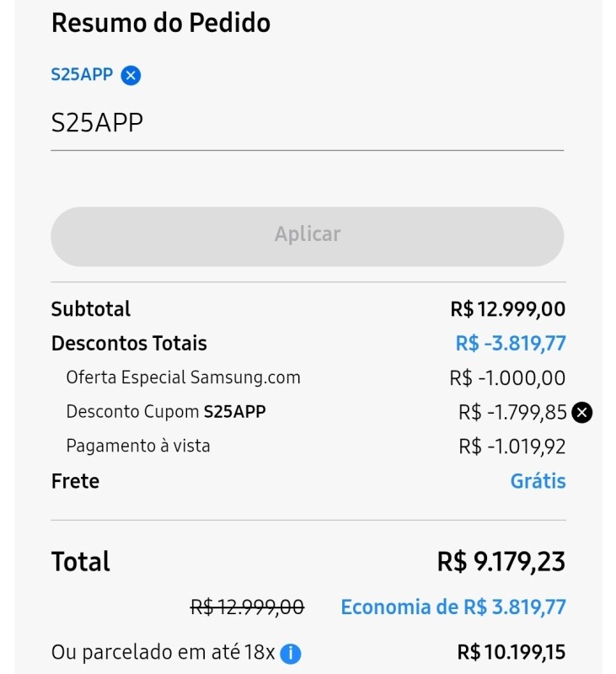The width and height of the screenshot is (616, 674).
Task: Click the Economia de R$ 3.819,77 text
Action: click(x=453, y=607)
